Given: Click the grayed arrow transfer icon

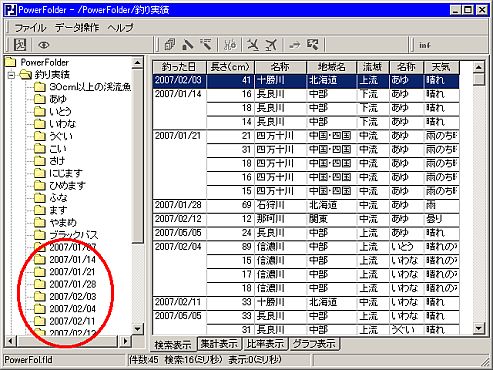Looking at the screenshot, I should pos(295,44).
